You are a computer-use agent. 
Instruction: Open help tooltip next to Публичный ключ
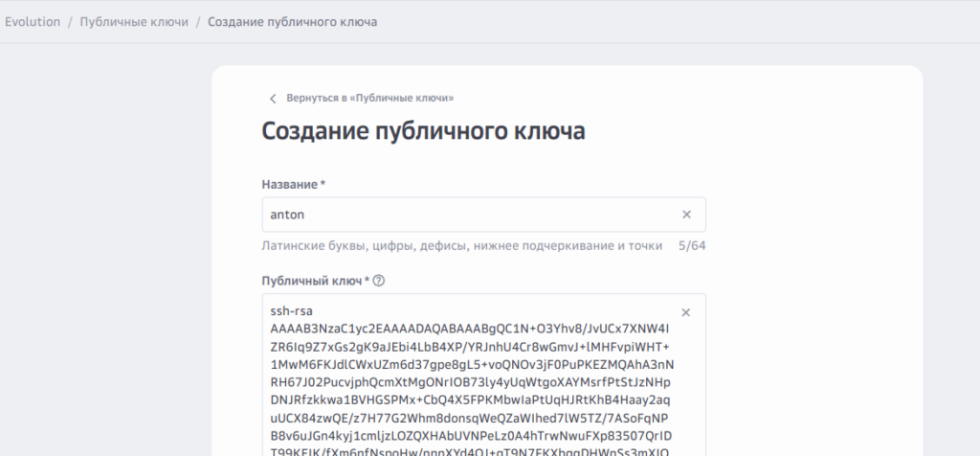pos(379,281)
